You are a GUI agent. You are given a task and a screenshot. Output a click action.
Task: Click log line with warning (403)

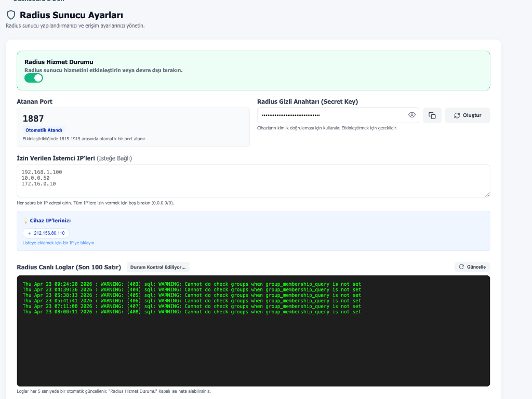click(192, 284)
